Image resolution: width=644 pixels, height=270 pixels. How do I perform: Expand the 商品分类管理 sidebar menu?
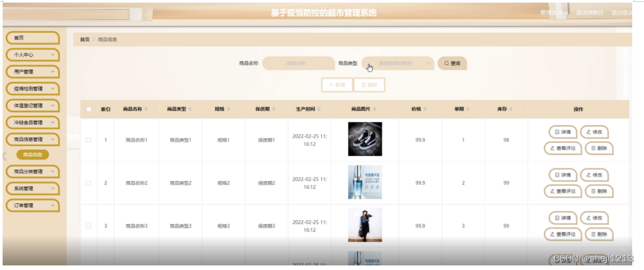click(33, 171)
